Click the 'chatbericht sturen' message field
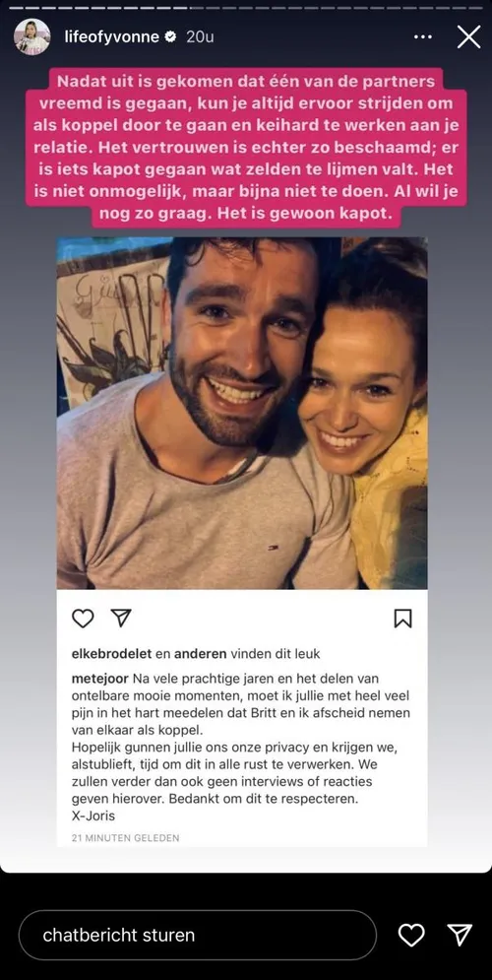 tap(198, 935)
